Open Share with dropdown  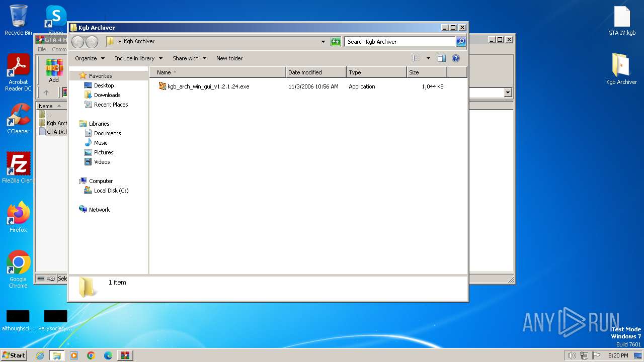(189, 58)
